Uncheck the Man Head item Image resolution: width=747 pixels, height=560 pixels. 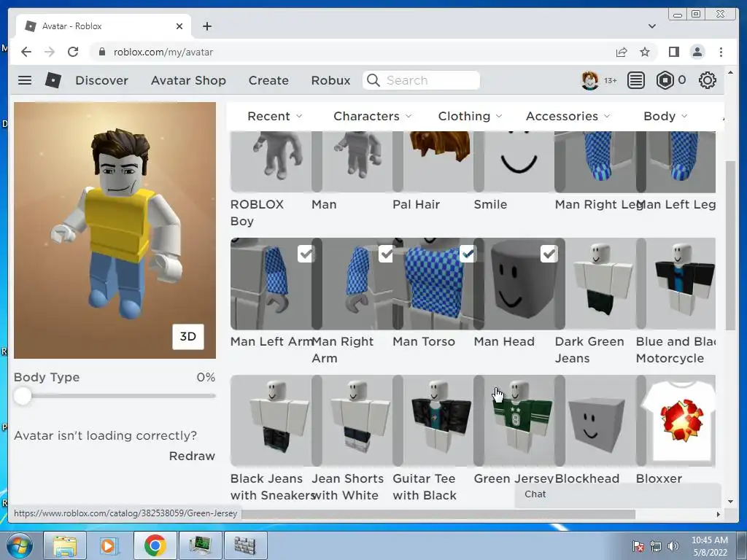pyautogui.click(x=549, y=254)
